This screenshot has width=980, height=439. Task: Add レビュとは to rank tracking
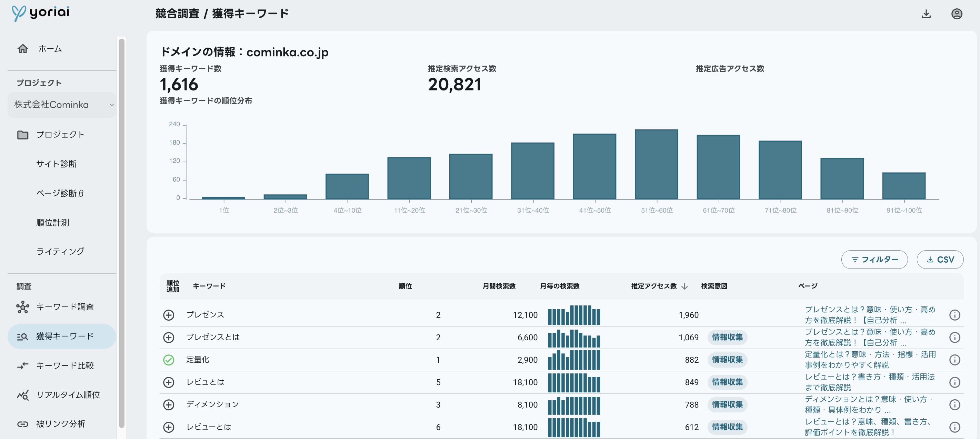point(169,382)
